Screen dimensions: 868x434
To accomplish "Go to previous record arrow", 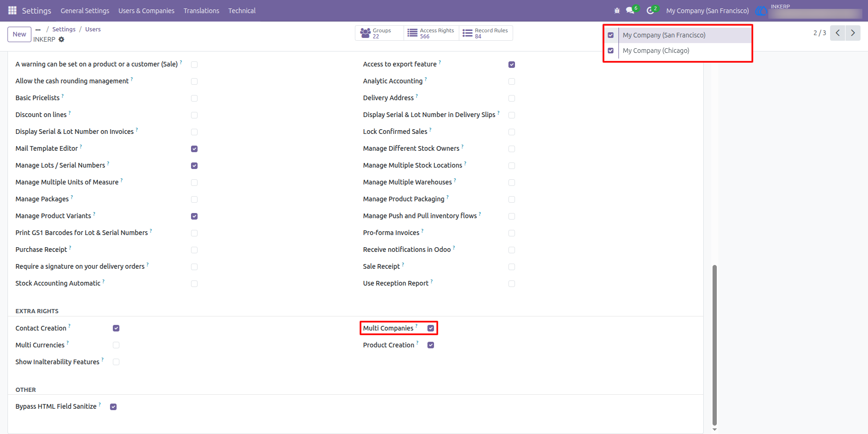I will pos(838,33).
